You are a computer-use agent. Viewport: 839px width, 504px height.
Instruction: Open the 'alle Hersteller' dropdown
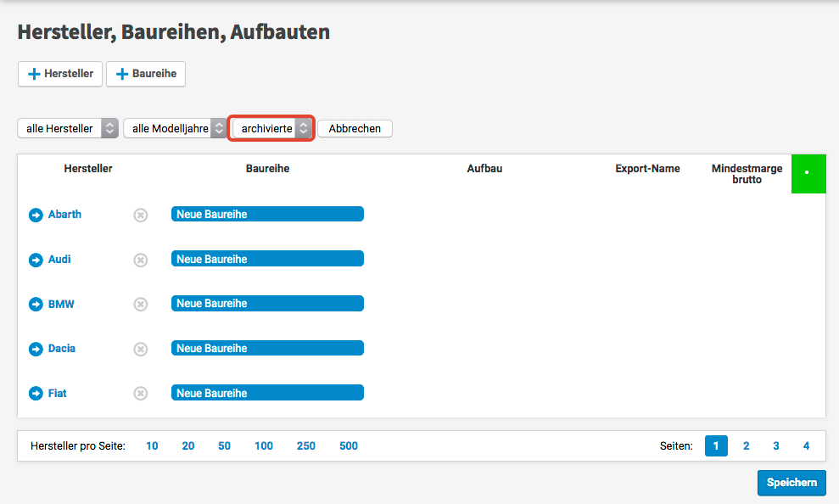pyautogui.click(x=68, y=128)
